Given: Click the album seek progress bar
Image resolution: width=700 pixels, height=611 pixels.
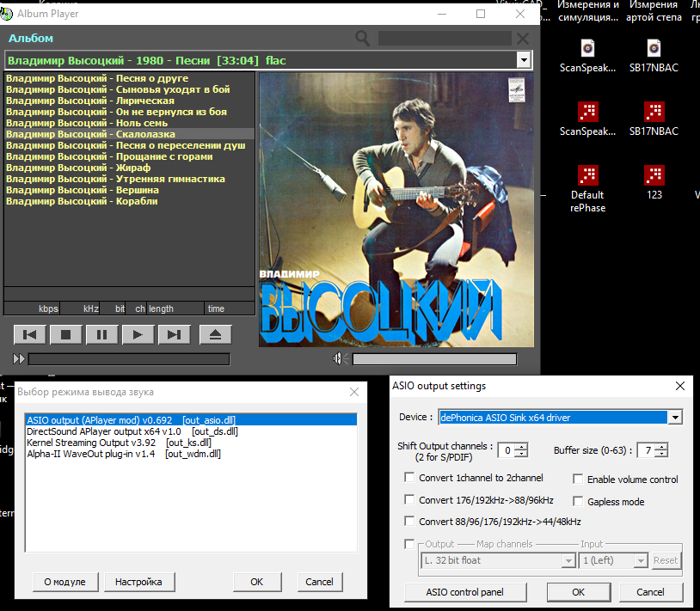Looking at the screenshot, I should pyautogui.click(x=129, y=359).
